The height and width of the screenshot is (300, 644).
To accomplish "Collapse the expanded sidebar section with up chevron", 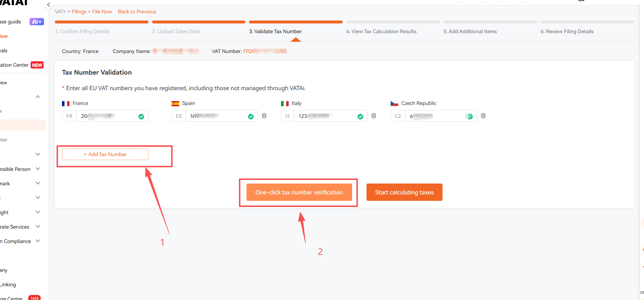I will point(38,97).
